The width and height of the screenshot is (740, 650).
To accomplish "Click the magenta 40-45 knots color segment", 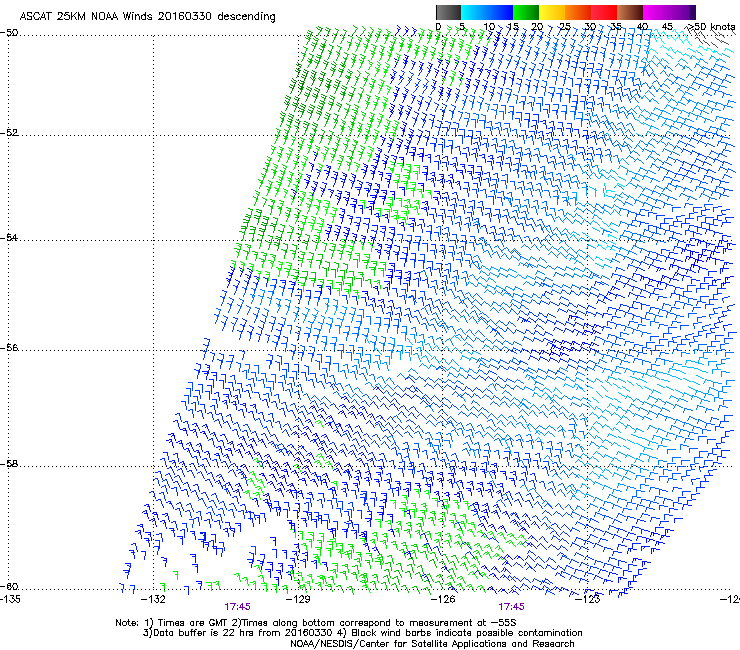I will coord(656,12).
